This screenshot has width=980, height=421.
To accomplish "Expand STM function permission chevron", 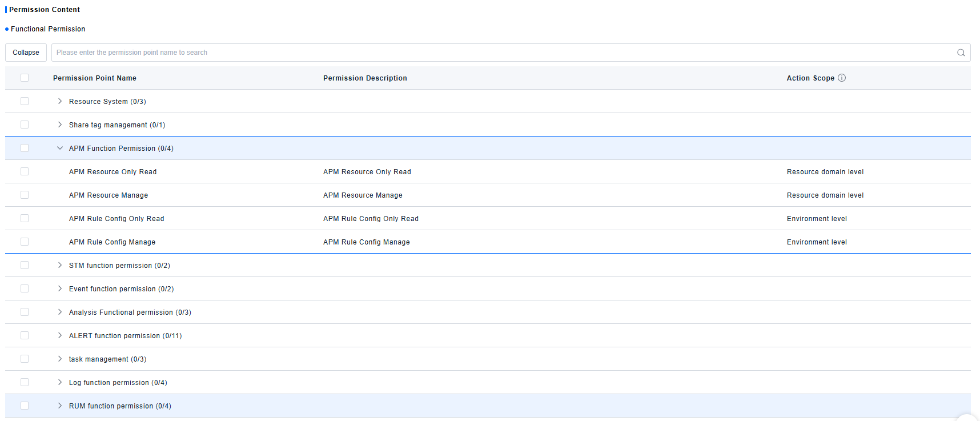I will click(60, 265).
